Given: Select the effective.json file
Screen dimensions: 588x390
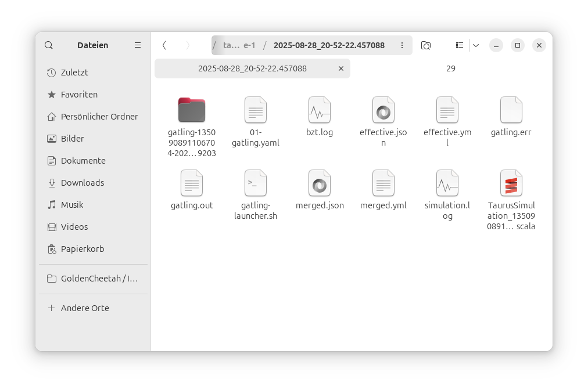Looking at the screenshot, I should click(383, 110).
